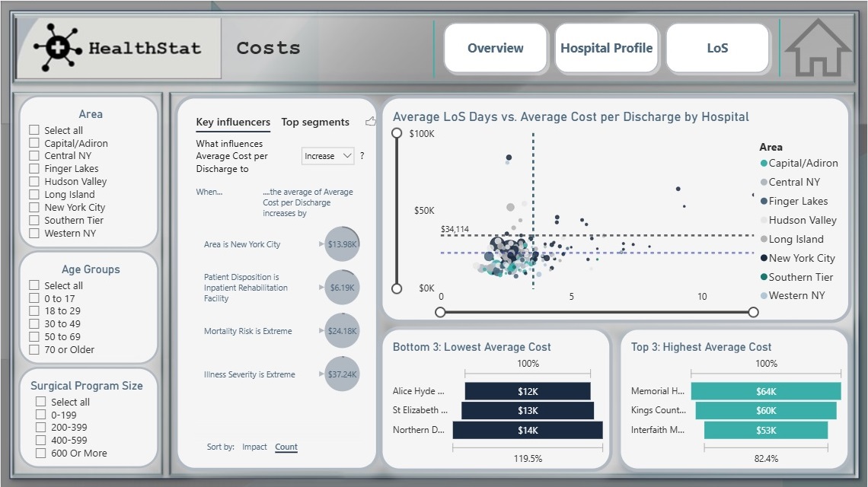Click the $24.18K influencer bubble
This screenshot has height=487, width=868.
tap(342, 331)
